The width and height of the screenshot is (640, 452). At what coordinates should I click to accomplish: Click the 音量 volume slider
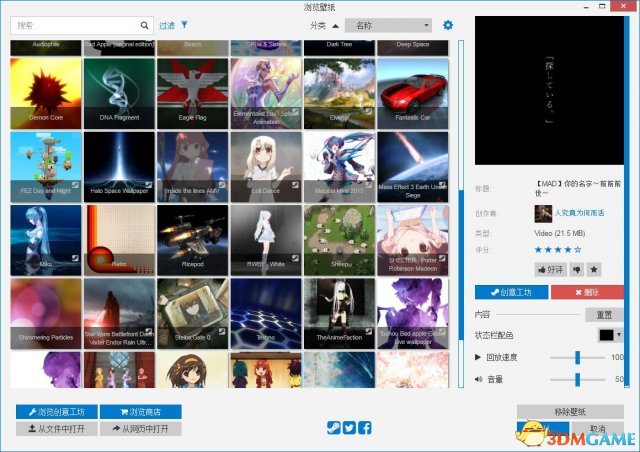577,379
